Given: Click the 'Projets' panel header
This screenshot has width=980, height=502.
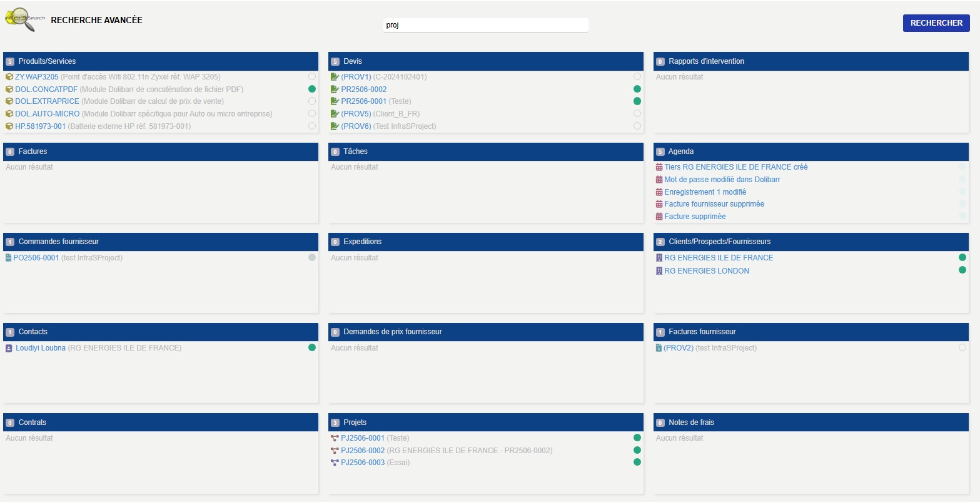Looking at the screenshot, I should [486, 423].
